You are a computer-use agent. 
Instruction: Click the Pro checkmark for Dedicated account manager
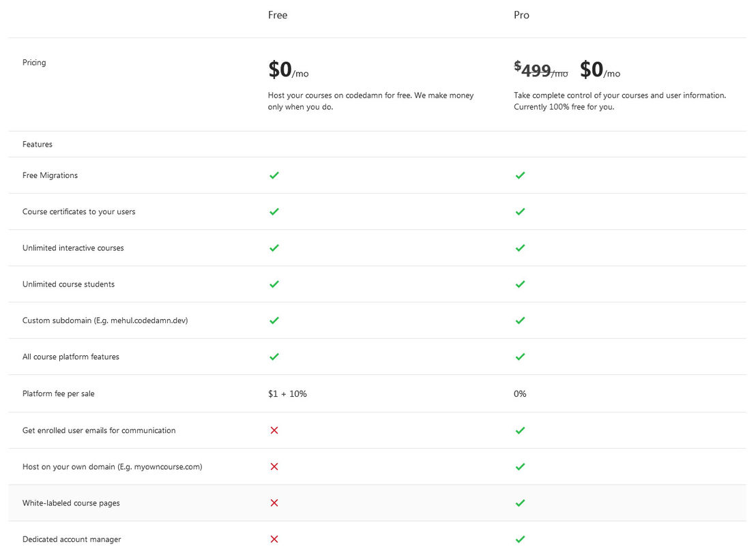[520, 539]
